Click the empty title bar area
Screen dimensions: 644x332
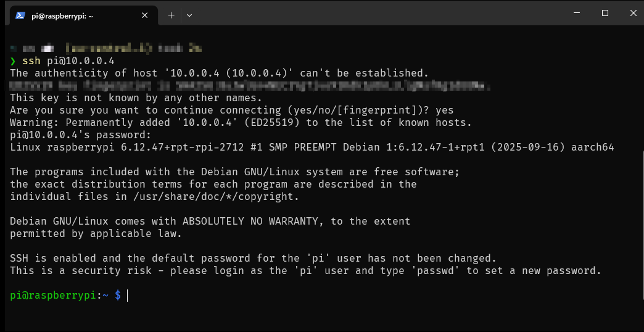(x=370, y=13)
